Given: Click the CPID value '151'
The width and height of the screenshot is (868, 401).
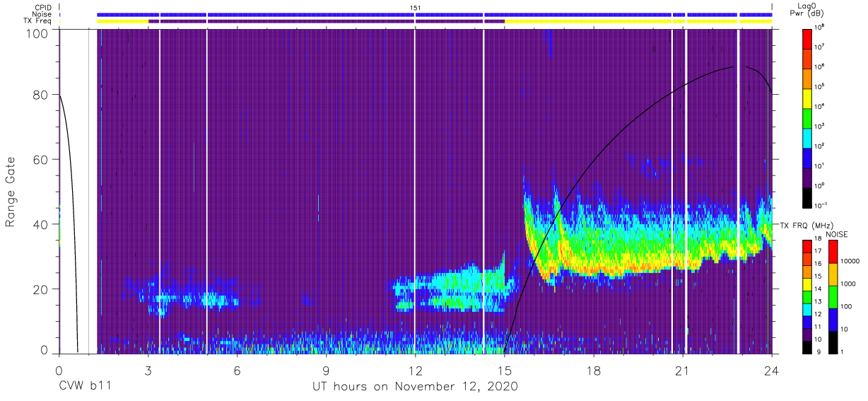Looking at the screenshot, I should [416, 7].
